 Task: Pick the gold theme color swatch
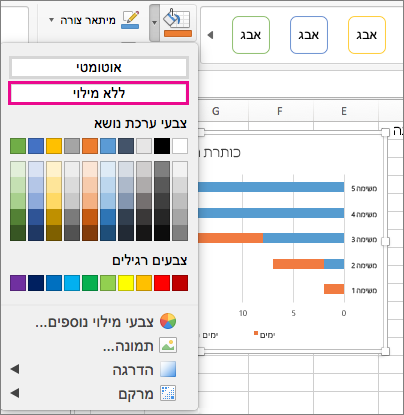click(54, 146)
